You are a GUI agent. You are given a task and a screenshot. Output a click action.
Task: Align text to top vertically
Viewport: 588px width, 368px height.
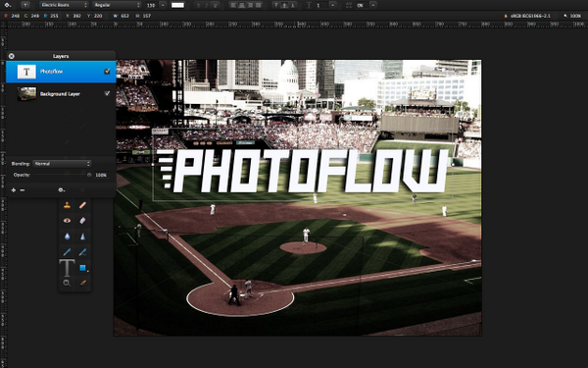click(276, 5)
